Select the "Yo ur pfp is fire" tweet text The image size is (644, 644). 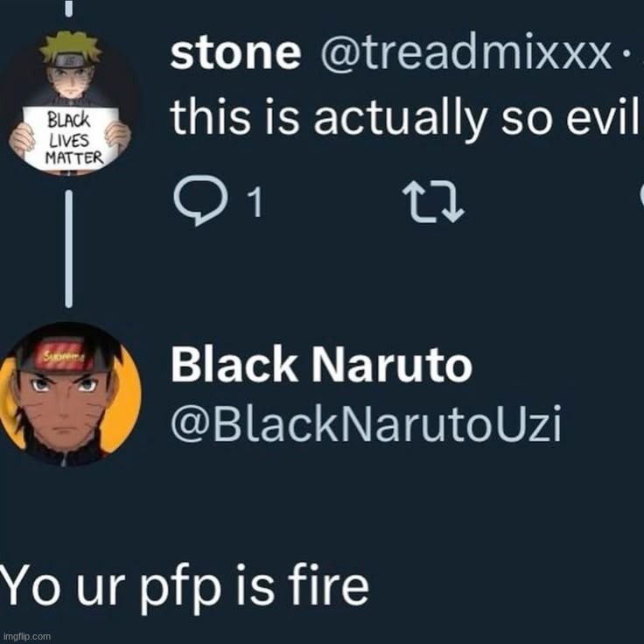click(x=185, y=586)
